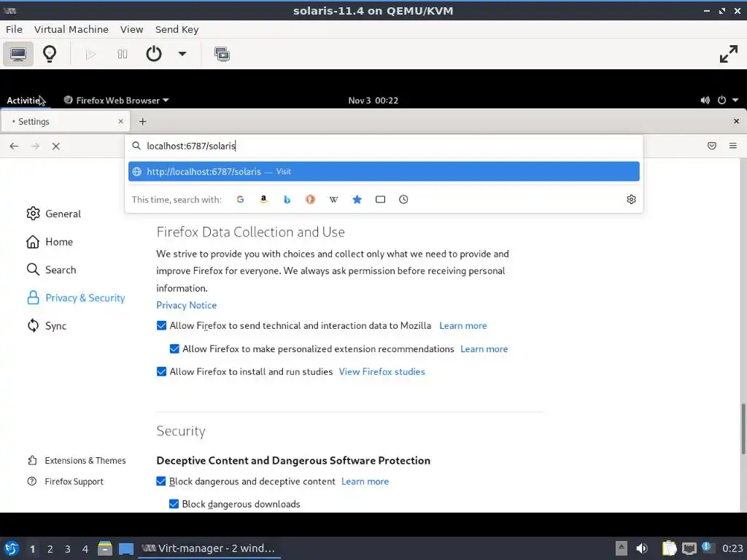The image size is (747, 560).
Task: Open host start menu launcher
Action: pos(12,548)
